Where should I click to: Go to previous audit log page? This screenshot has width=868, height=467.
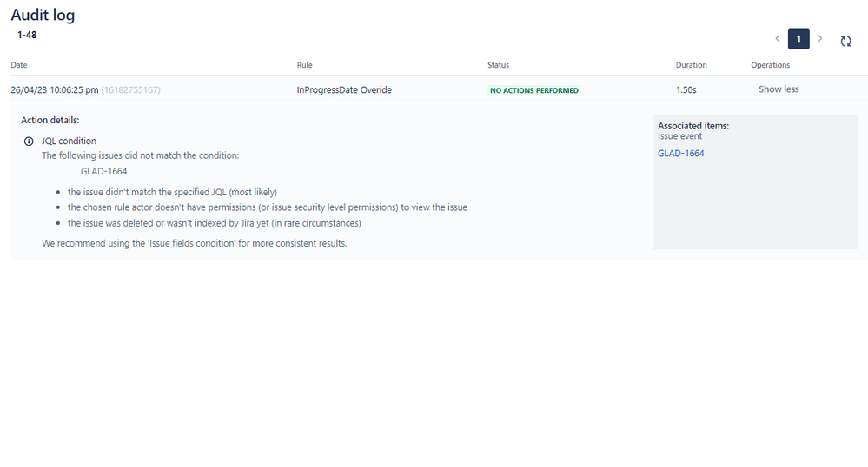tap(778, 39)
